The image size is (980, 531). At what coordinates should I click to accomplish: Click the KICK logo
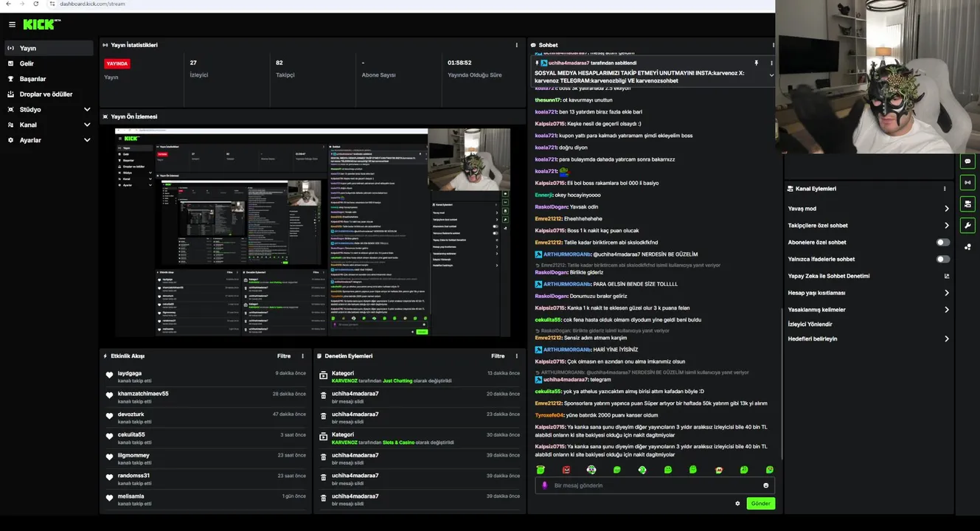(41, 24)
